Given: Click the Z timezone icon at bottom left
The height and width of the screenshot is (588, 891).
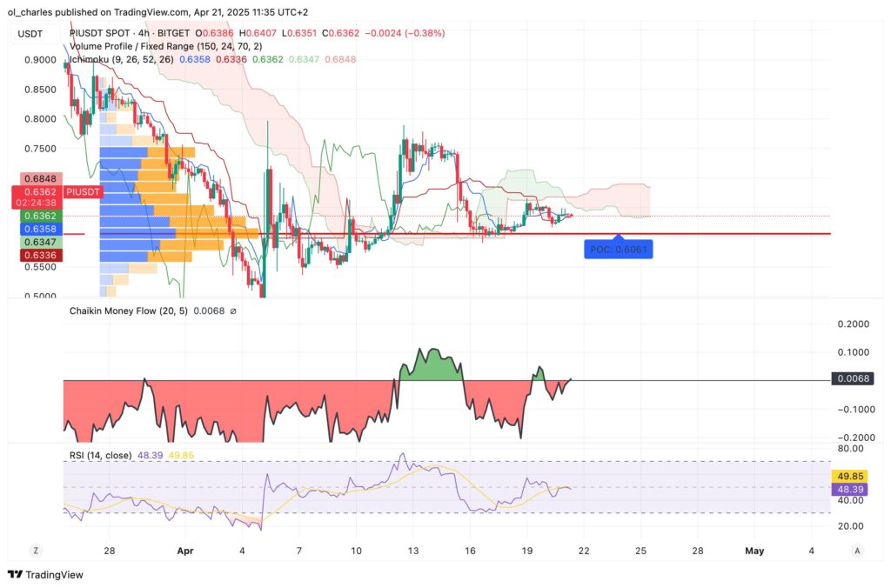Looking at the screenshot, I should pos(37,551).
